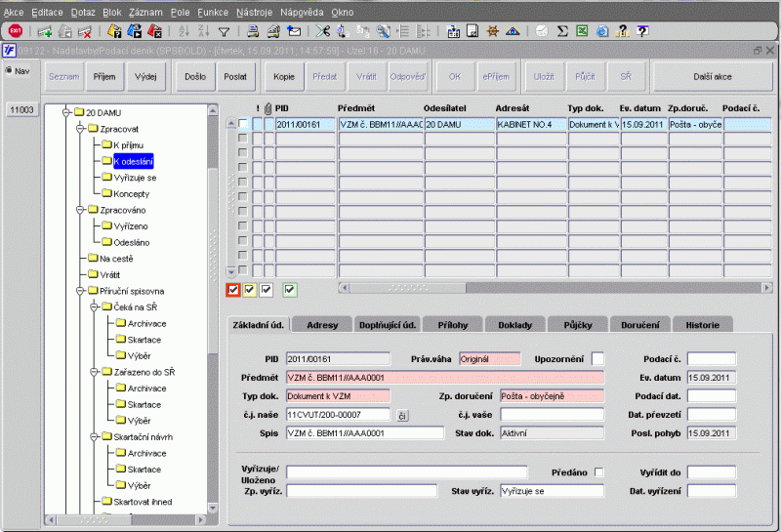Screen dimensions: 781x532
Task: Click the ship wheel toolbar icon
Action: [490, 31]
